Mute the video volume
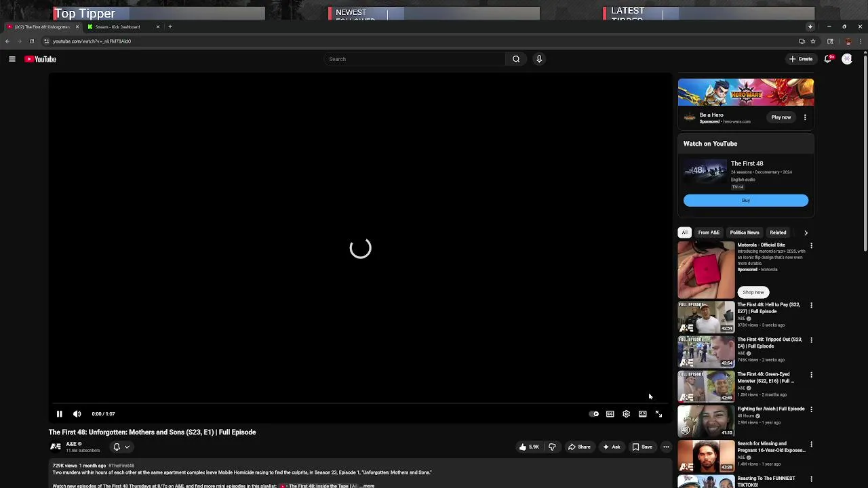This screenshot has height=488, width=868. click(x=77, y=413)
